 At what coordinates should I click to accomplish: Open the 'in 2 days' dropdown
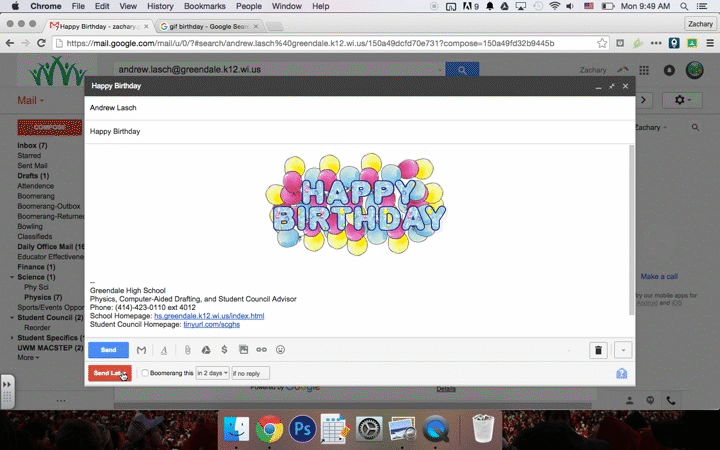[212, 373]
